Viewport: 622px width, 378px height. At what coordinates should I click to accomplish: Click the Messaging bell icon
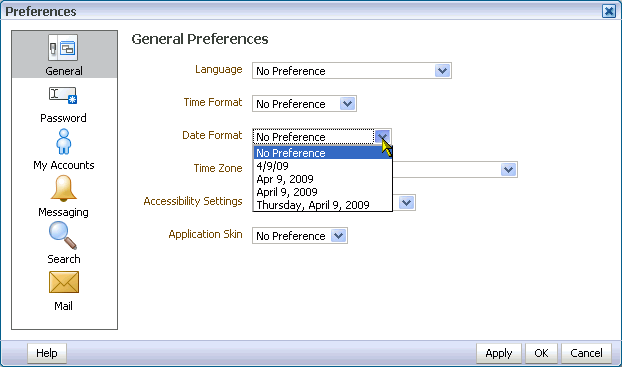coord(63,188)
